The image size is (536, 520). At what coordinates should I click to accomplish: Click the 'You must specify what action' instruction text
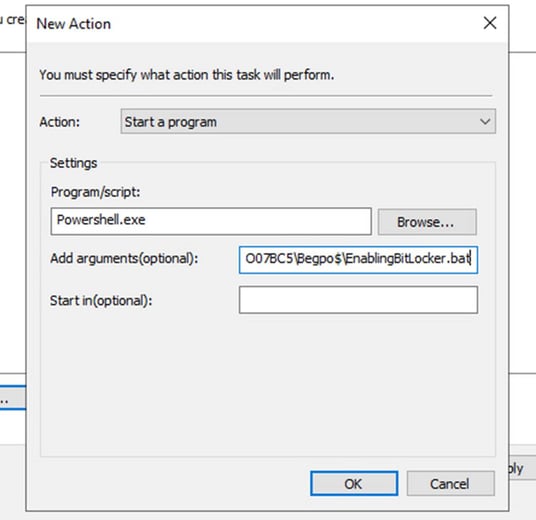(187, 75)
